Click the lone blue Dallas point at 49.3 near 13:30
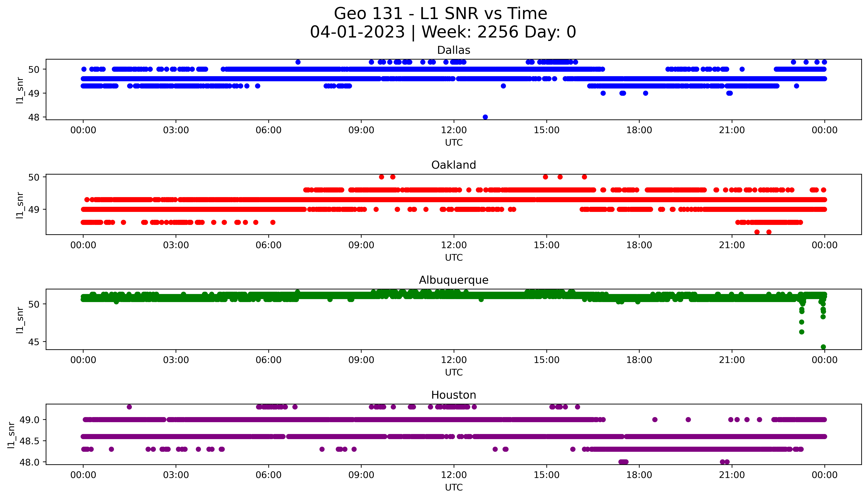The image size is (868, 499). tap(503, 86)
